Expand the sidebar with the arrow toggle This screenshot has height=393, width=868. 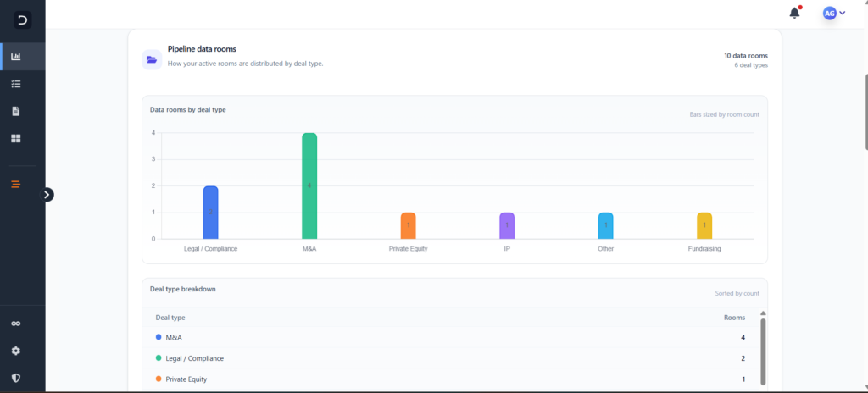pyautogui.click(x=47, y=194)
